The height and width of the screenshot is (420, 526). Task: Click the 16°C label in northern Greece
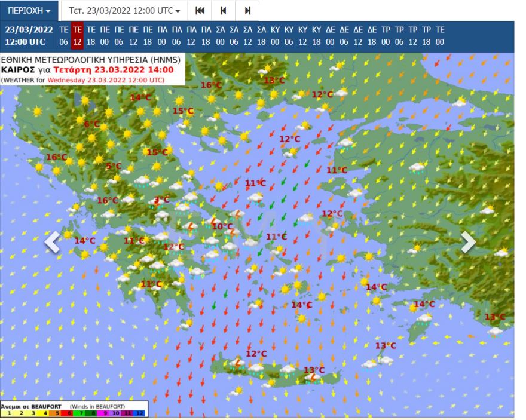click(211, 85)
